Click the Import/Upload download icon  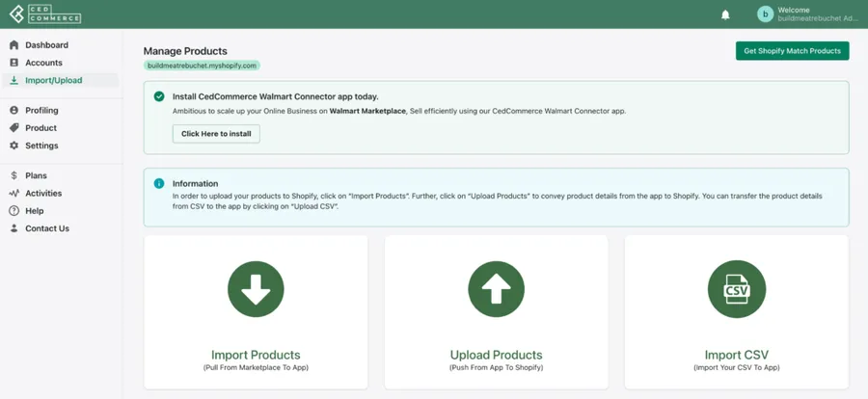[x=14, y=80]
